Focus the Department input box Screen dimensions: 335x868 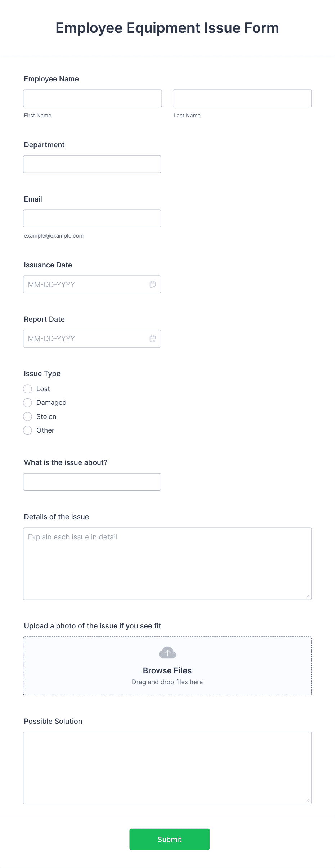[92, 164]
